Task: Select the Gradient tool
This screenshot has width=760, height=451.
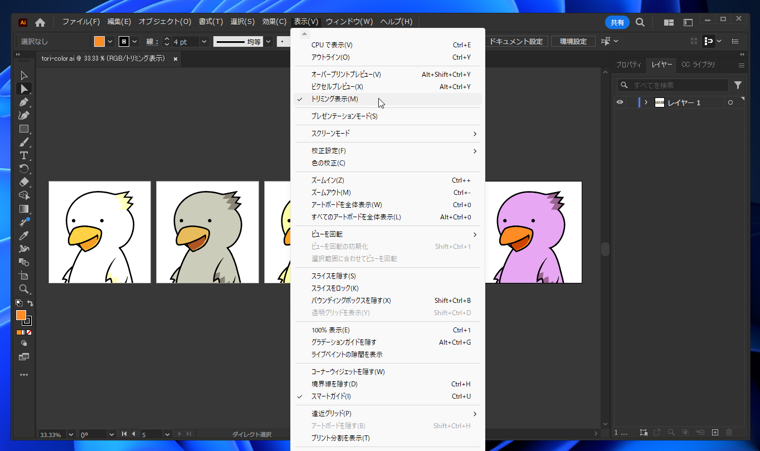Action: [x=24, y=209]
